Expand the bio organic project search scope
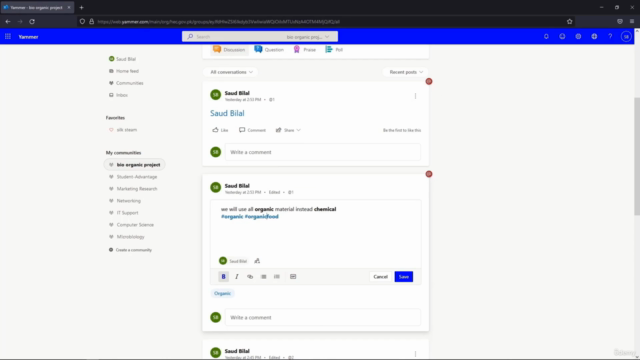 tap(307, 37)
